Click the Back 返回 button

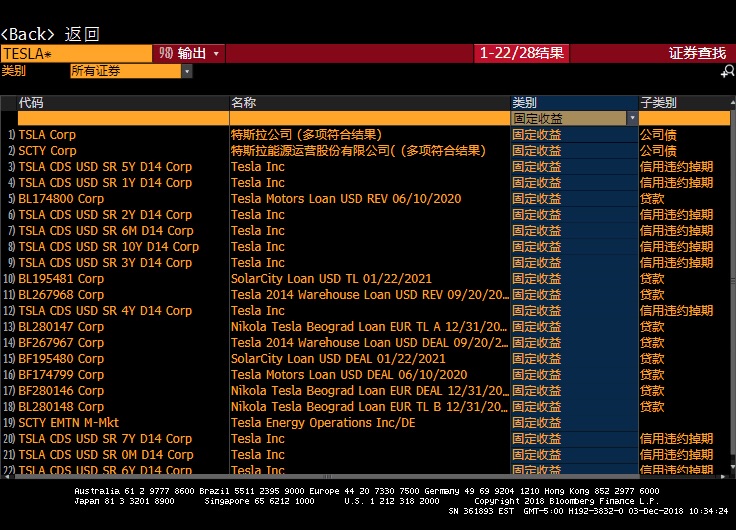[x=50, y=34]
